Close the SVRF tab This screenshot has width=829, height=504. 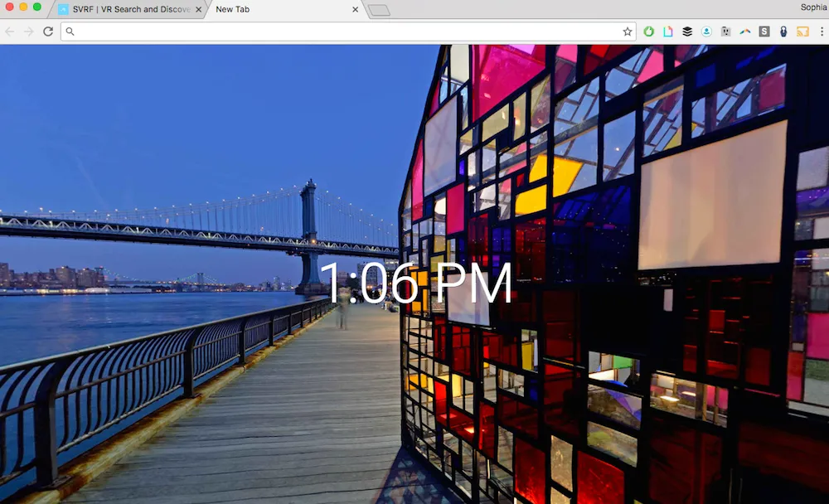click(x=198, y=10)
